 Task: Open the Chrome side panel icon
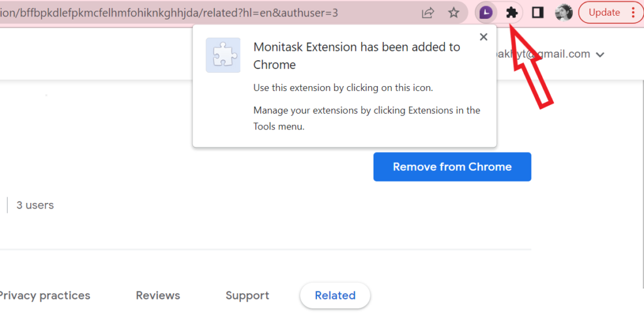click(538, 13)
